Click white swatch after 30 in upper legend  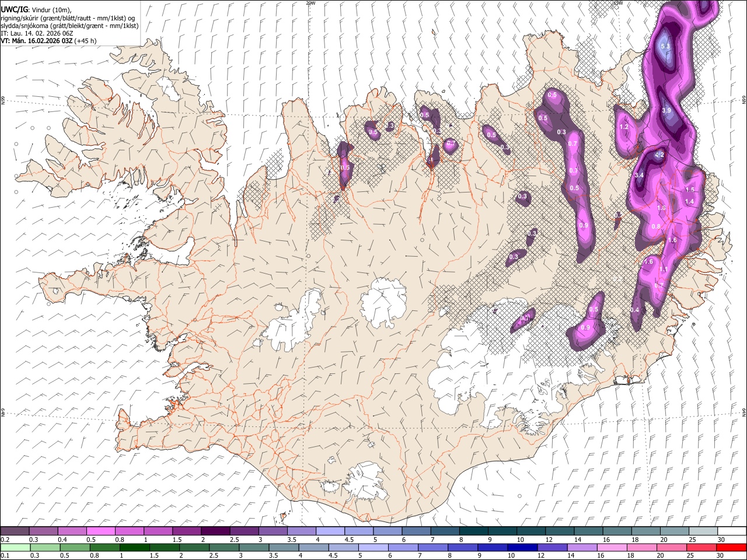[x=732, y=531]
